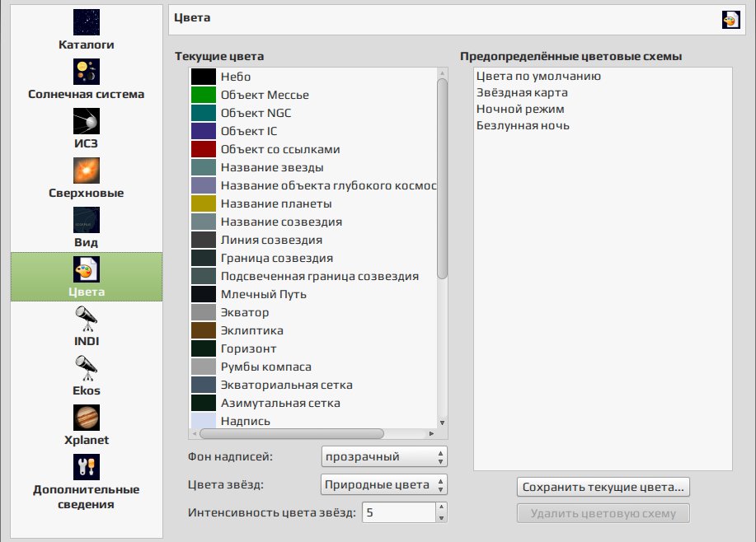Click the color list vertical scrollbar thumb
The height and width of the screenshot is (542, 756).
point(442,178)
